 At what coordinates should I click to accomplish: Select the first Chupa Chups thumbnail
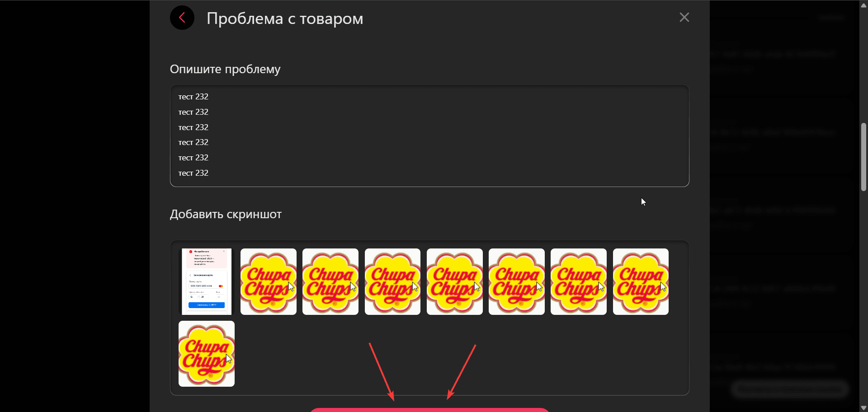click(x=269, y=281)
